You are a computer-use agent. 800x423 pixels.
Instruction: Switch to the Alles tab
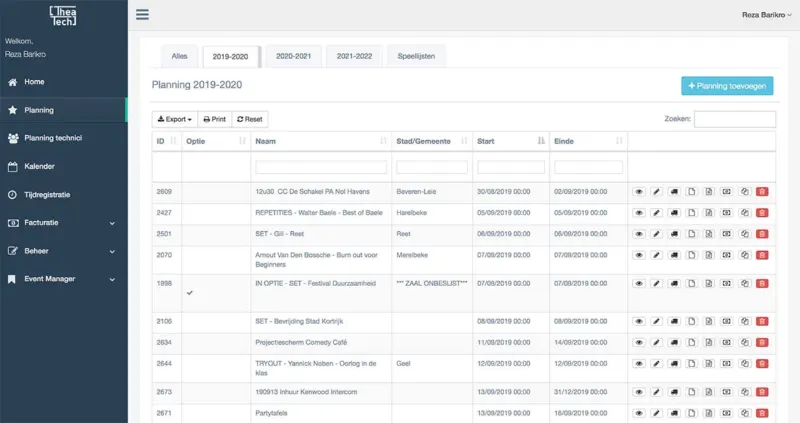tap(180, 56)
